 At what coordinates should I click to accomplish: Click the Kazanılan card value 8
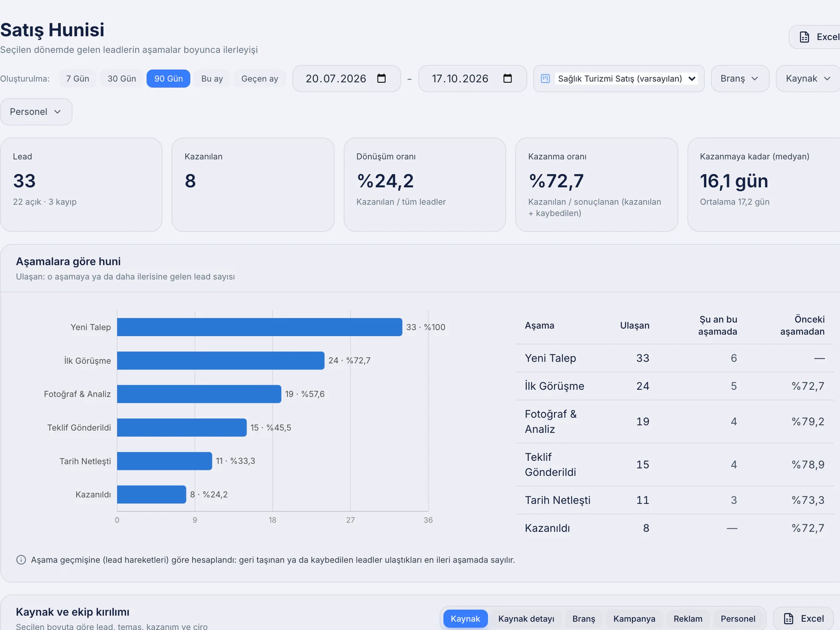(190, 181)
